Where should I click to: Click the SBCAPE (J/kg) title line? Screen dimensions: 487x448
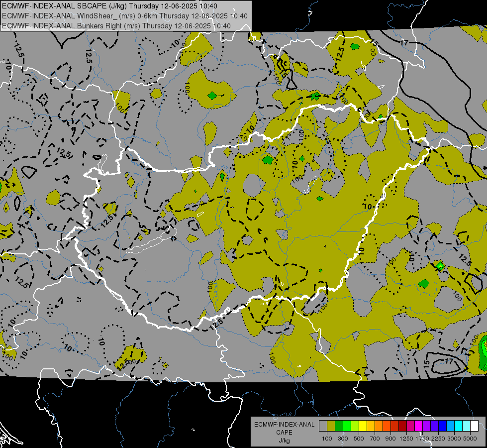109,6
